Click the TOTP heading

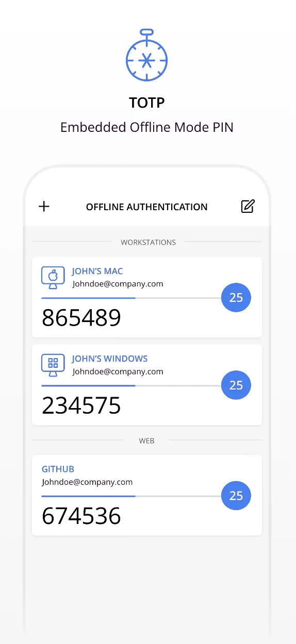click(x=147, y=103)
